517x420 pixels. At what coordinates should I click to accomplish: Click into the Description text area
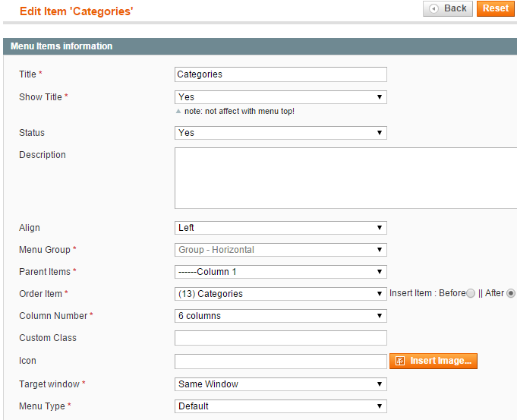[x=346, y=178]
